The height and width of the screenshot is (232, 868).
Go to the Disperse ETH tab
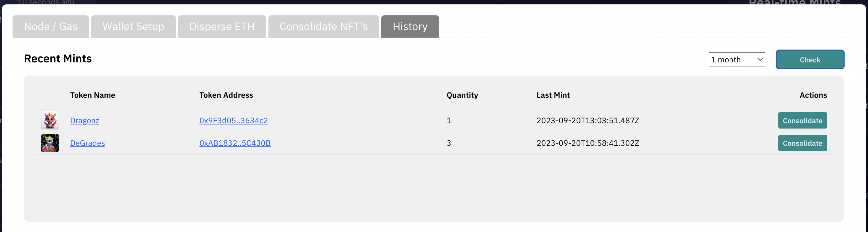tap(222, 27)
